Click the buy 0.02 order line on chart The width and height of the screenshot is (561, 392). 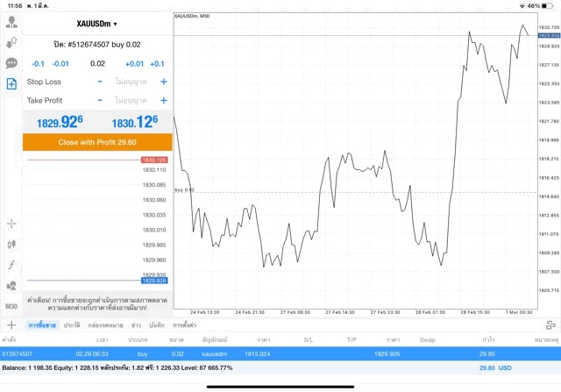[356, 193]
